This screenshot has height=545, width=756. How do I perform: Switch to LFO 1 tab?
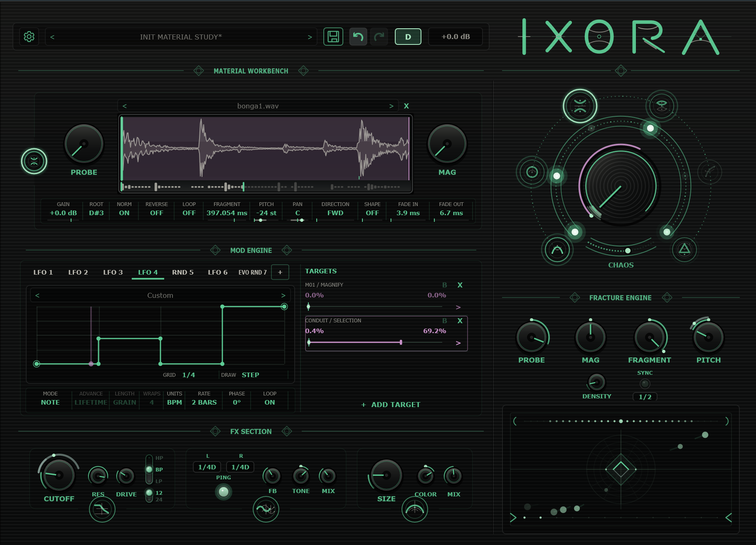pos(43,272)
